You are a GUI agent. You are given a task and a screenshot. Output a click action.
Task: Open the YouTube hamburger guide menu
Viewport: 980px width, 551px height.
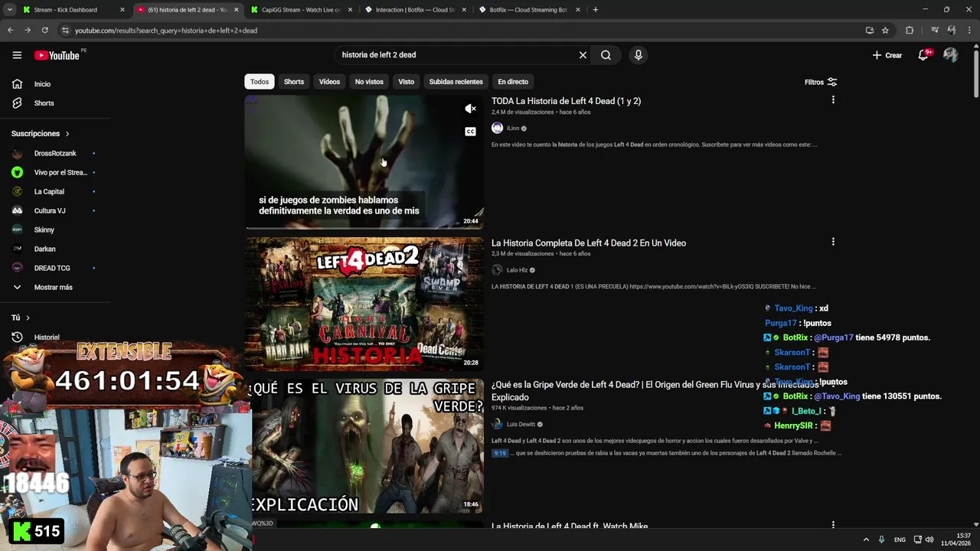(x=17, y=55)
